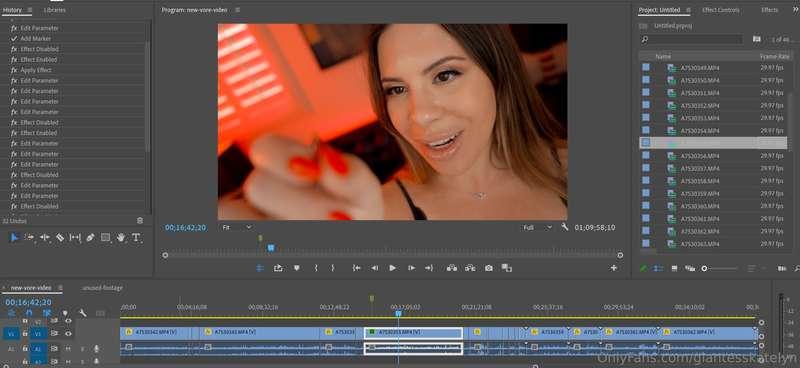Screen dimensions: 800x368
Task: Switch to Effects tab
Action: tap(769, 10)
